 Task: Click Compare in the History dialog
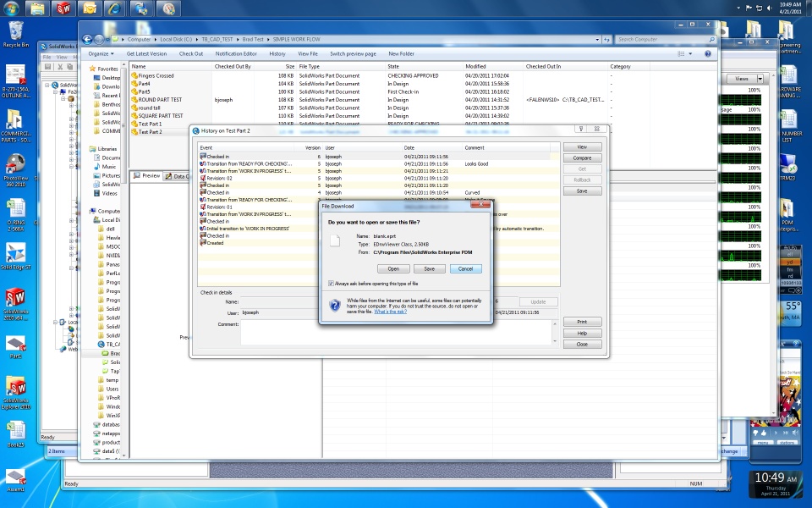tap(582, 158)
